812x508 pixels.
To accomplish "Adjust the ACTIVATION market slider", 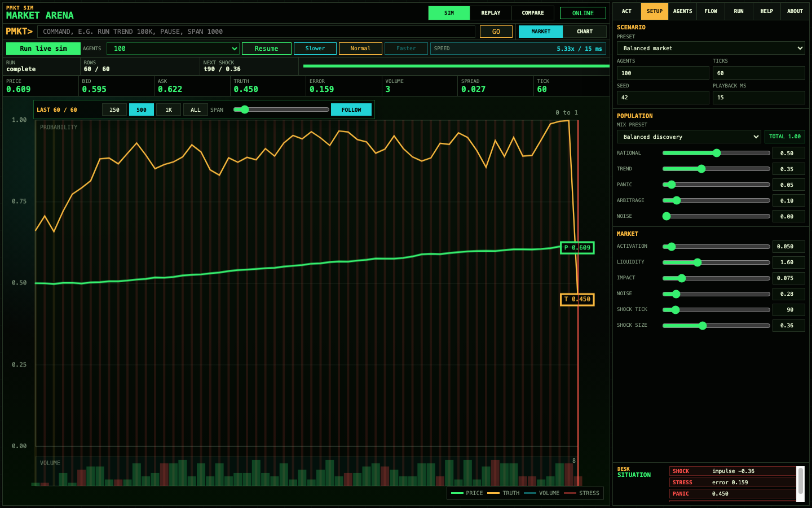I will pos(716,247).
